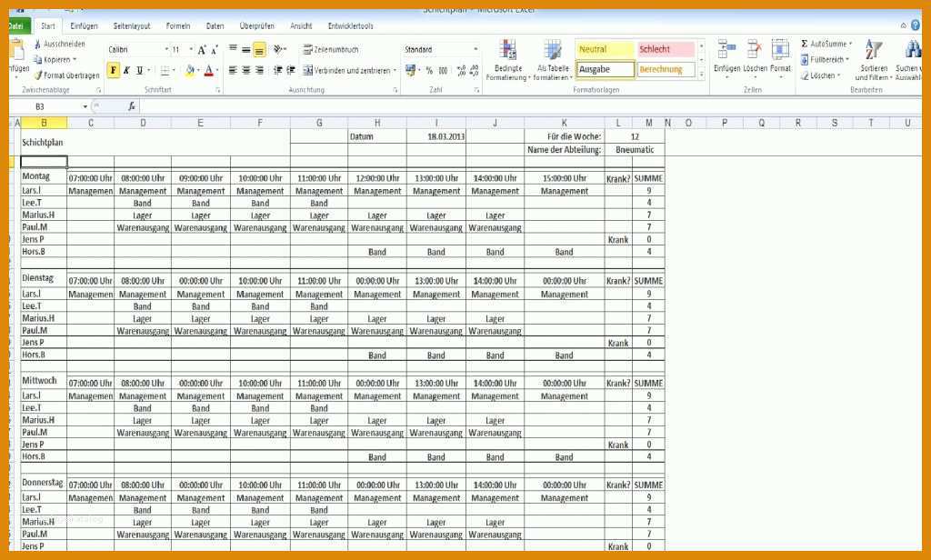Apply percent style format
This screenshot has width=931, height=560.
(429, 70)
